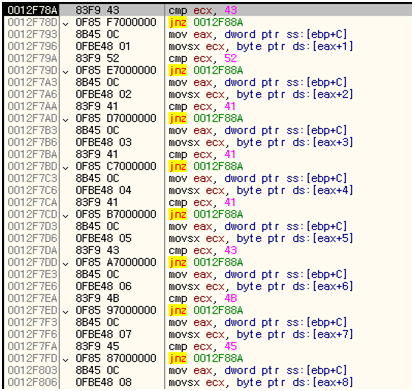Select bytes 0F85 A7000000
Screen dimensions: 414x391
116,262
